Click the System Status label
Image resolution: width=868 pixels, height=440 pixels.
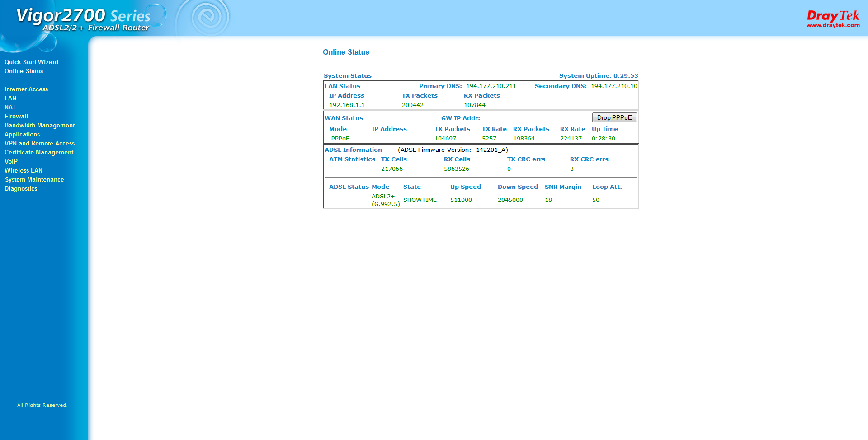(x=348, y=76)
